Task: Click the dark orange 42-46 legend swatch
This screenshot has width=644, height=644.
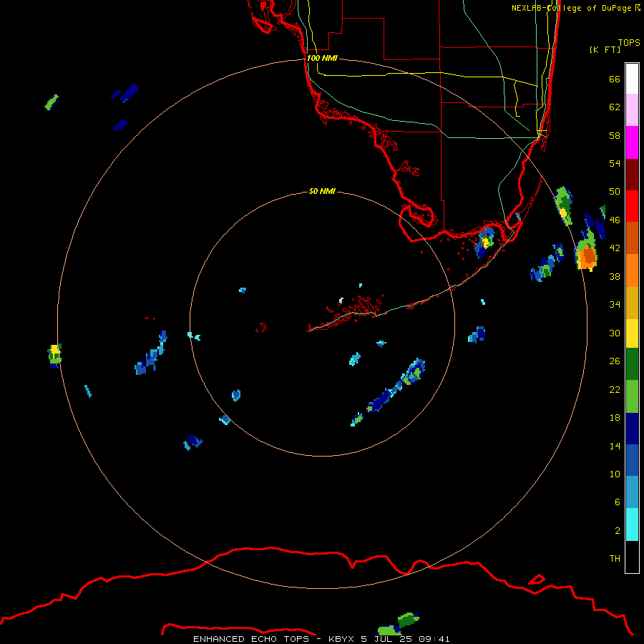Action: [632, 238]
